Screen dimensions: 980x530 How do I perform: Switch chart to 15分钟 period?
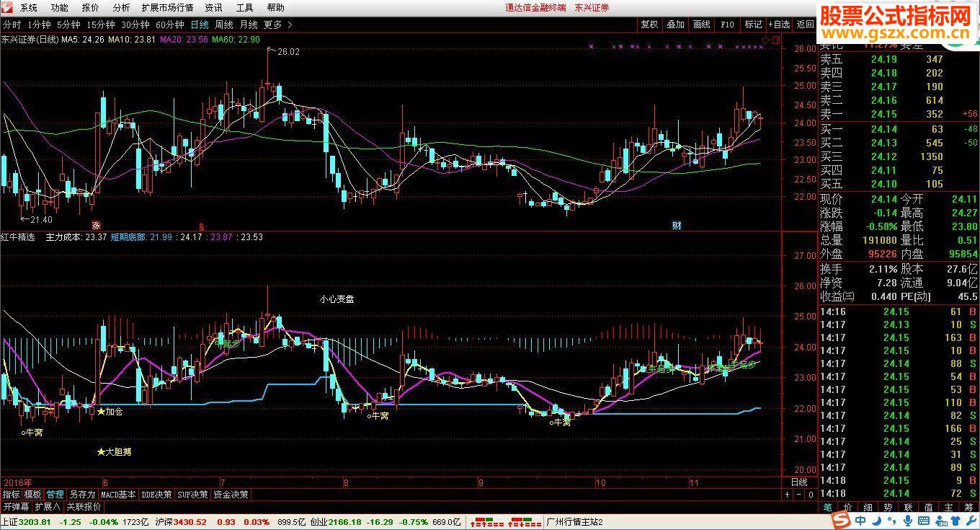(101, 24)
